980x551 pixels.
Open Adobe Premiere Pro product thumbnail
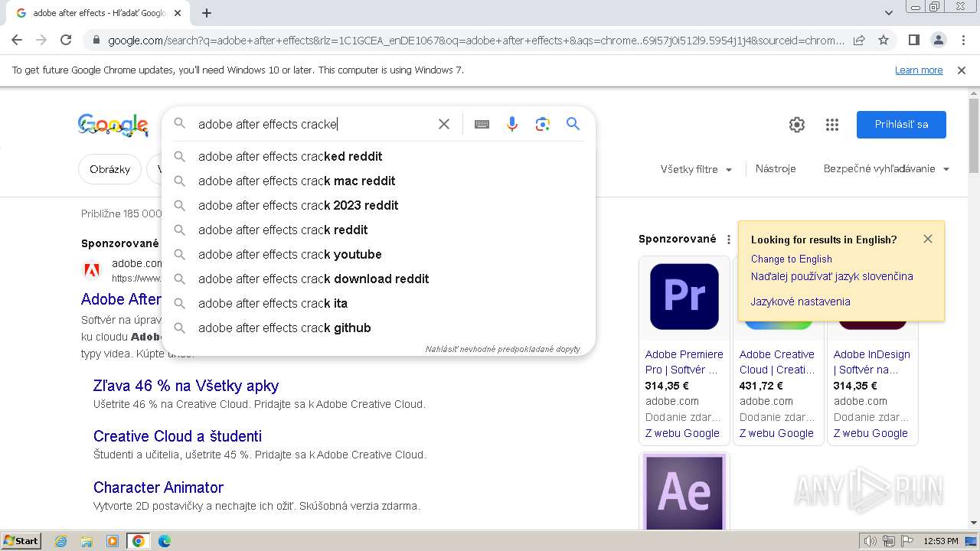click(x=684, y=296)
